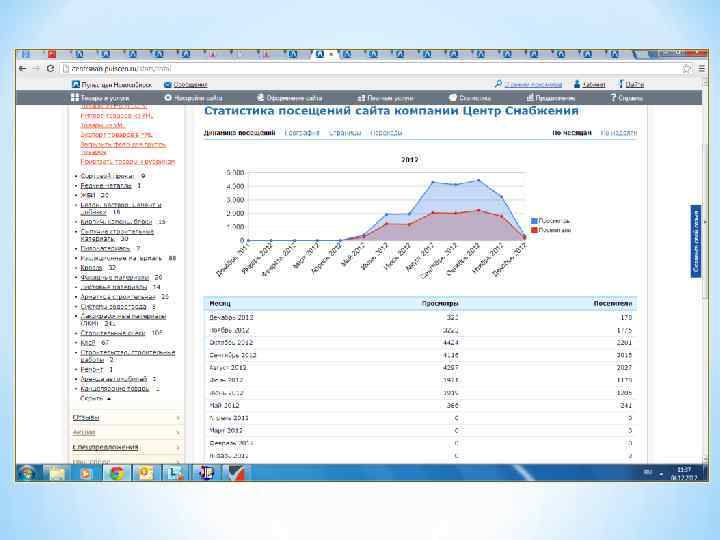Bookmark the page with the star icon
The image size is (720, 540).
(x=687, y=68)
